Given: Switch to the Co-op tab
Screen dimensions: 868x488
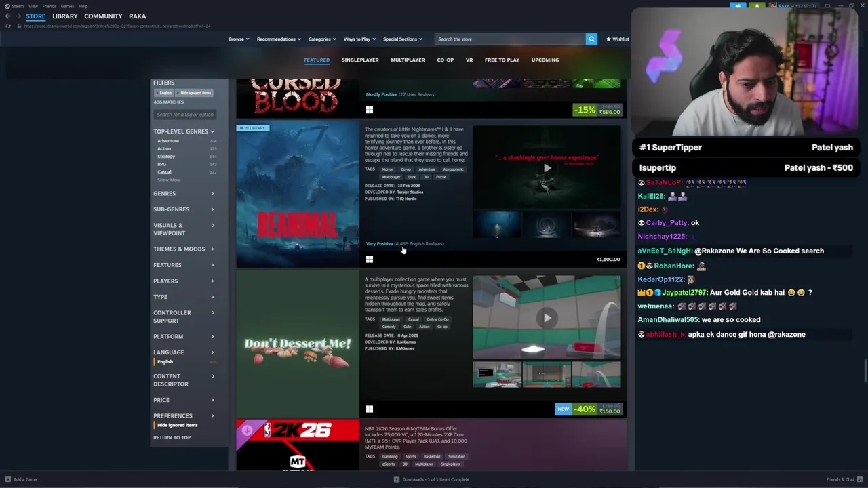Looking at the screenshot, I should click(445, 60).
